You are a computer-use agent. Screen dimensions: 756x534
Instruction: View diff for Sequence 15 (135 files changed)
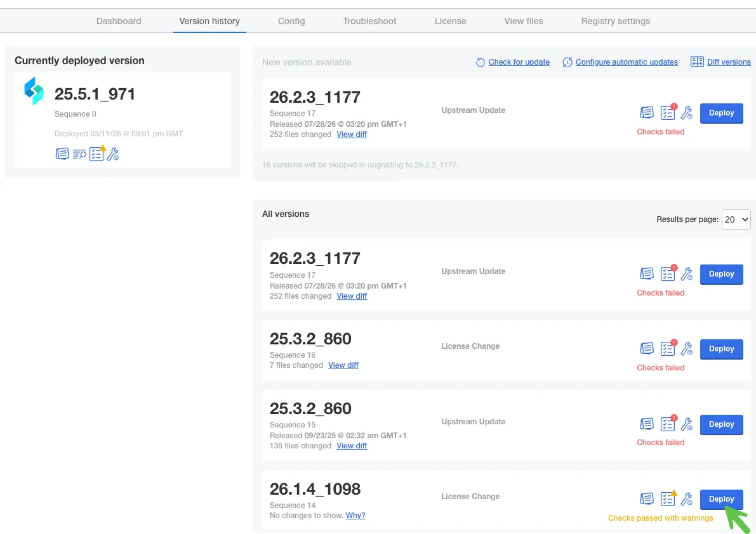pyautogui.click(x=352, y=446)
